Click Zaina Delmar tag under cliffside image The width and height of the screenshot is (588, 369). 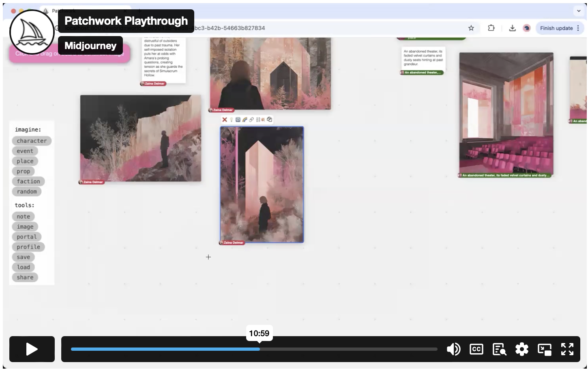coord(91,182)
